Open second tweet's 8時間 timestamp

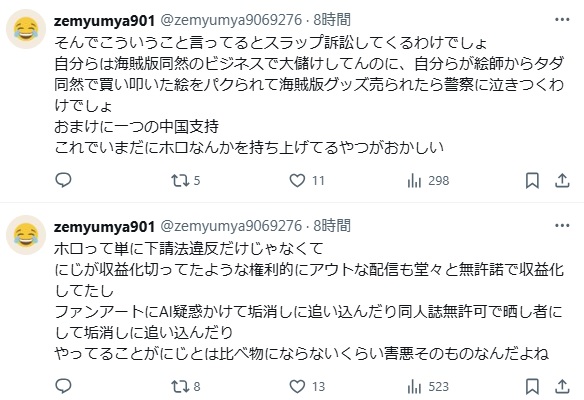click(x=332, y=225)
